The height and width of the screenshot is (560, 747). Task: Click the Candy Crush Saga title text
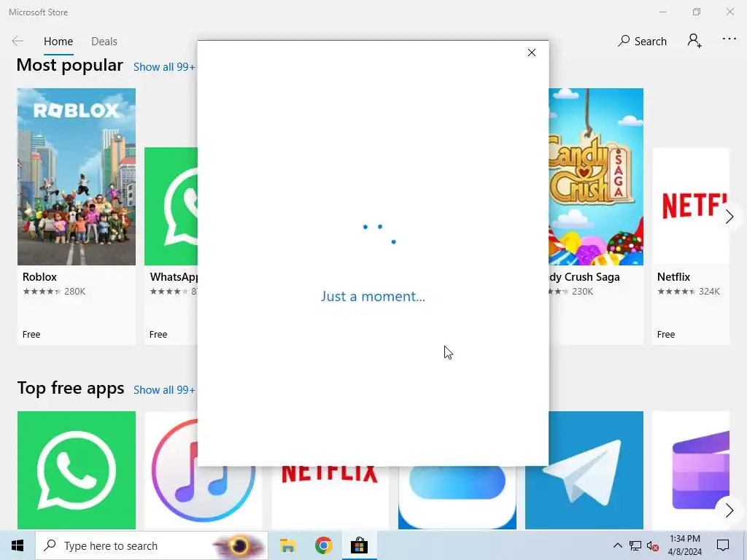pos(584,276)
